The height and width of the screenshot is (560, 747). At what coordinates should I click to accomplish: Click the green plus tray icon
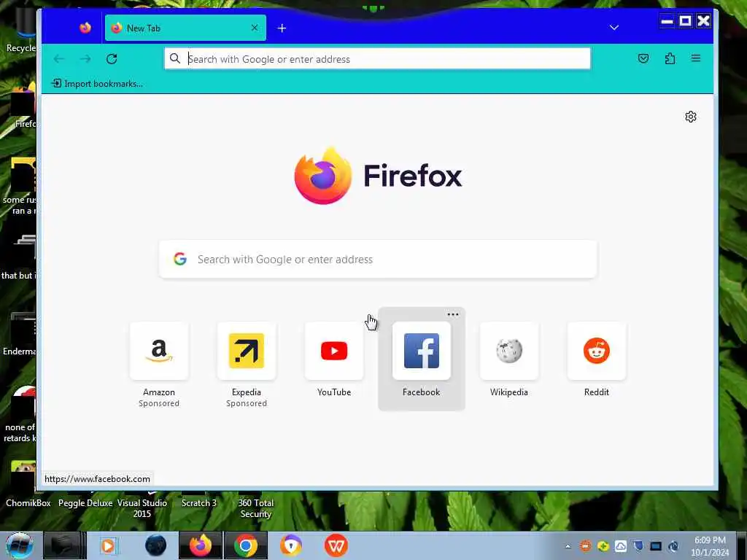603,546
